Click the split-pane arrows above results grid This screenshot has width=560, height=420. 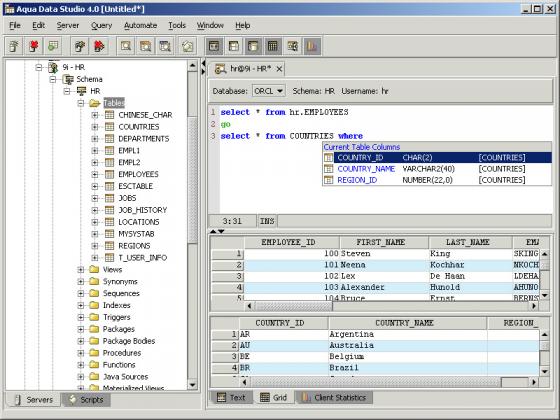[x=217, y=231]
